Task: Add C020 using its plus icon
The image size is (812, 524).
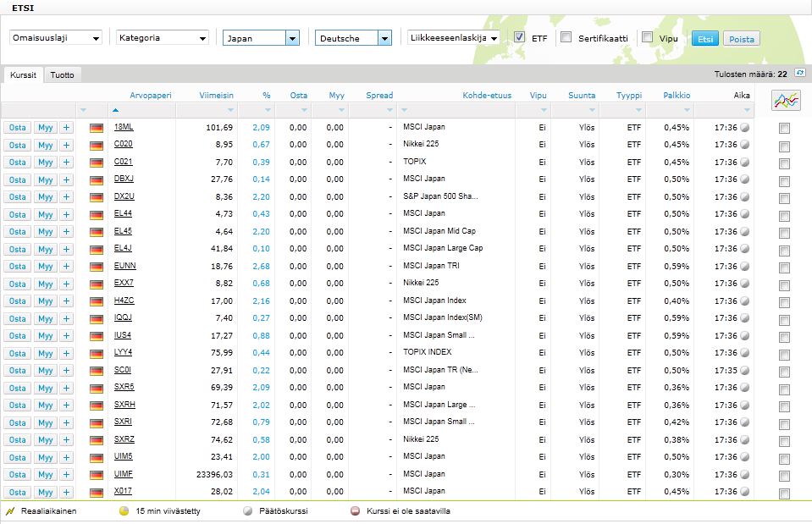Action: pos(66,146)
